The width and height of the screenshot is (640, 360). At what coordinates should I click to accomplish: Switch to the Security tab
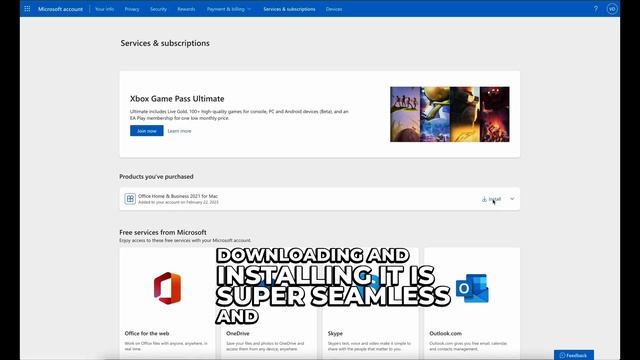point(158,9)
